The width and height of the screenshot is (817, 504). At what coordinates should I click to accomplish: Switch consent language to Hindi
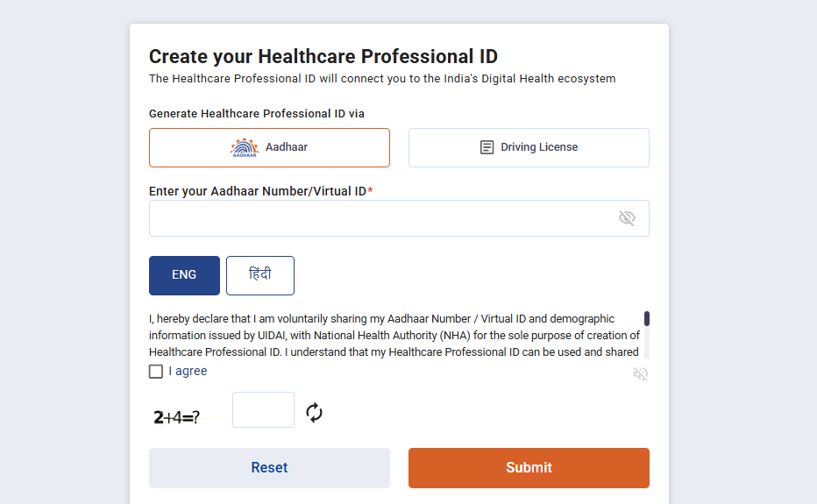click(260, 275)
